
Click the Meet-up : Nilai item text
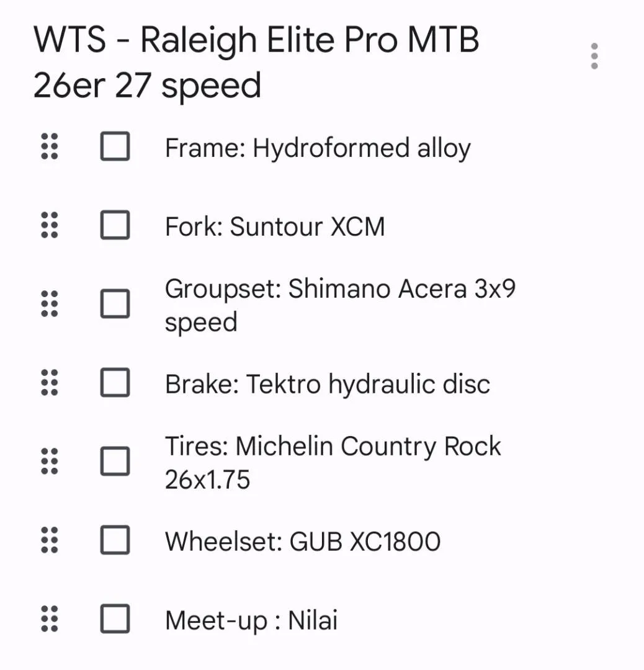pyautogui.click(x=251, y=620)
